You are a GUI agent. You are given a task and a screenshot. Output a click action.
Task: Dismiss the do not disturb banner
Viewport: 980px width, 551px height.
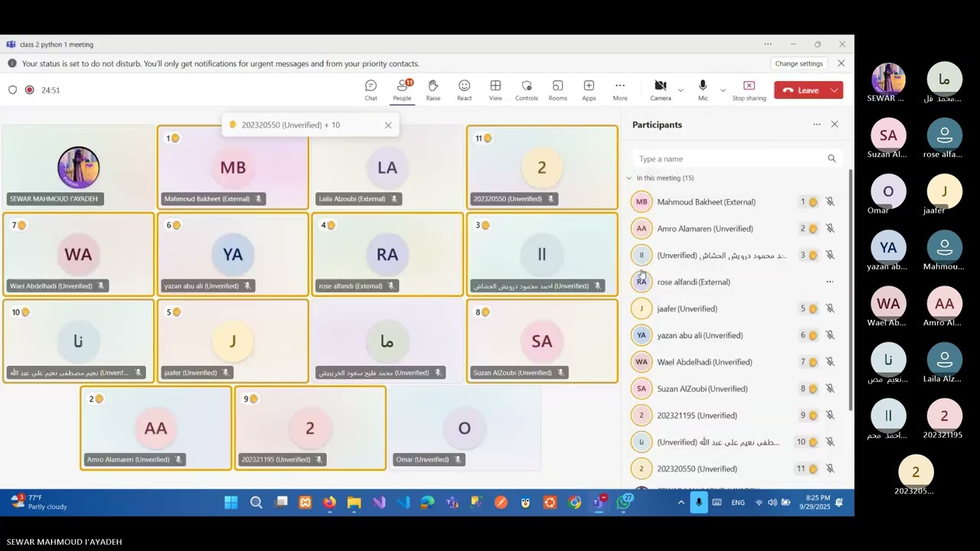[x=841, y=64]
